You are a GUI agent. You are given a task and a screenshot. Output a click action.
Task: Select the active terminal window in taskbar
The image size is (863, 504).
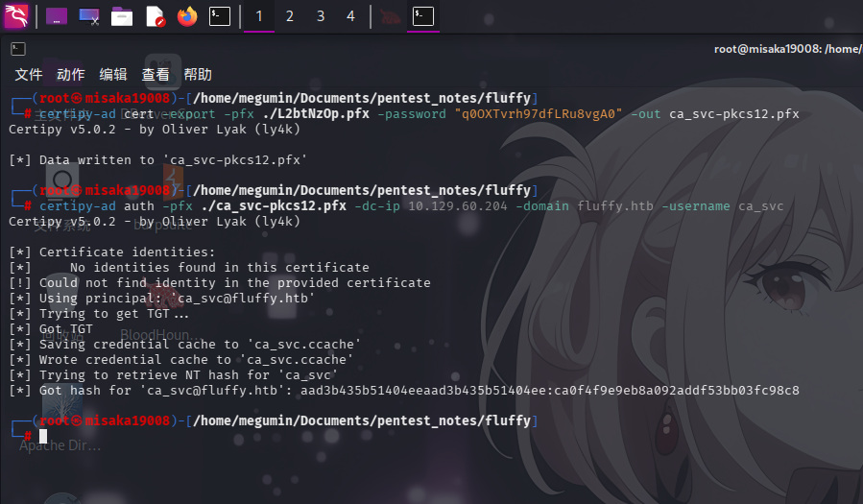[423, 16]
